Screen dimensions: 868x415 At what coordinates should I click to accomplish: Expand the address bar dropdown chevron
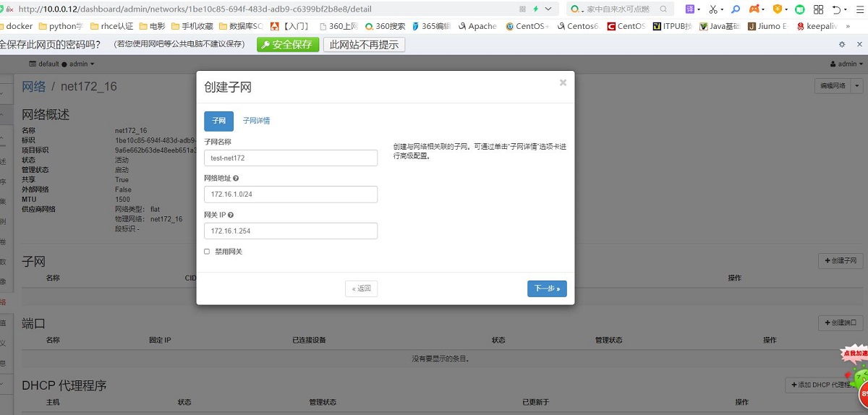548,9
